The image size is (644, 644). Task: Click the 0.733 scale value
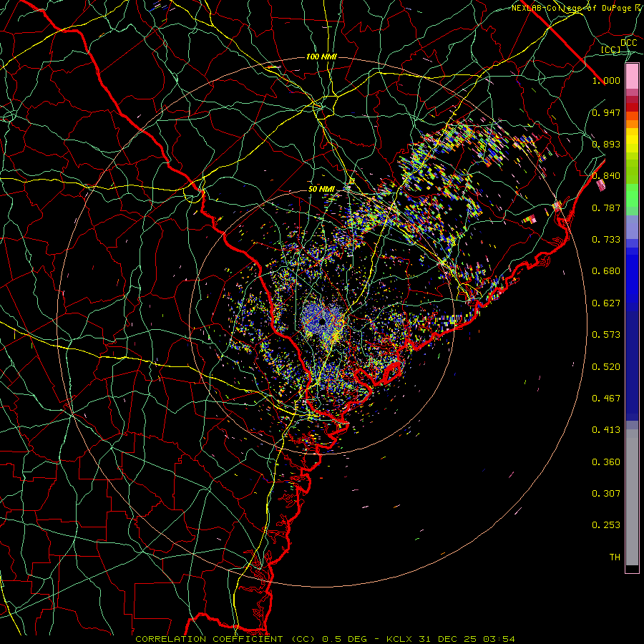(606, 240)
